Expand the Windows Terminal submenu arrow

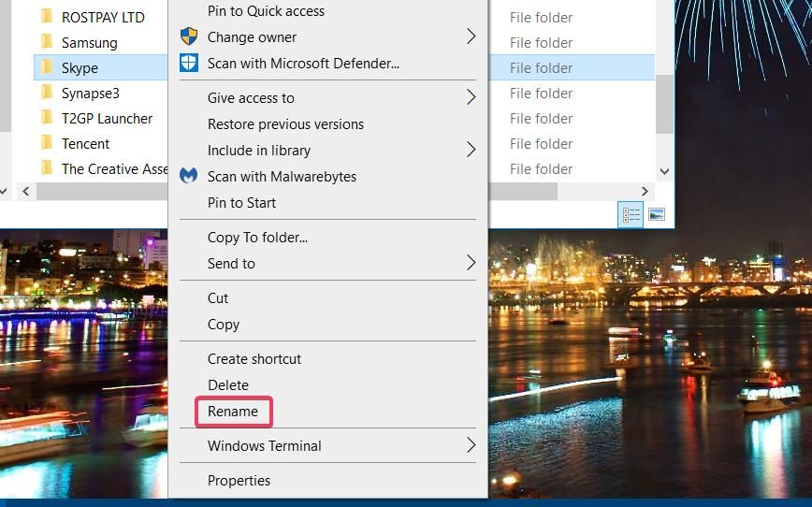471,445
